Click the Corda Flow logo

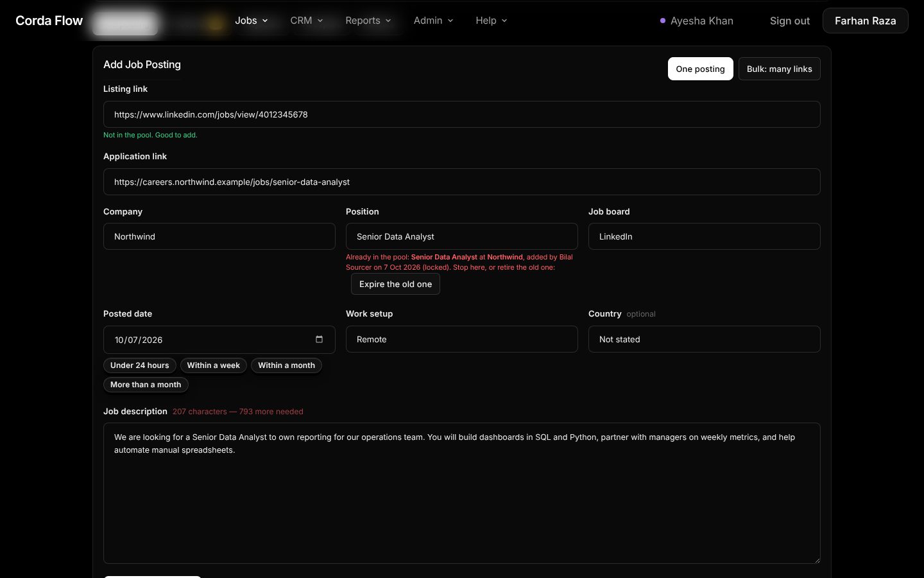(49, 21)
